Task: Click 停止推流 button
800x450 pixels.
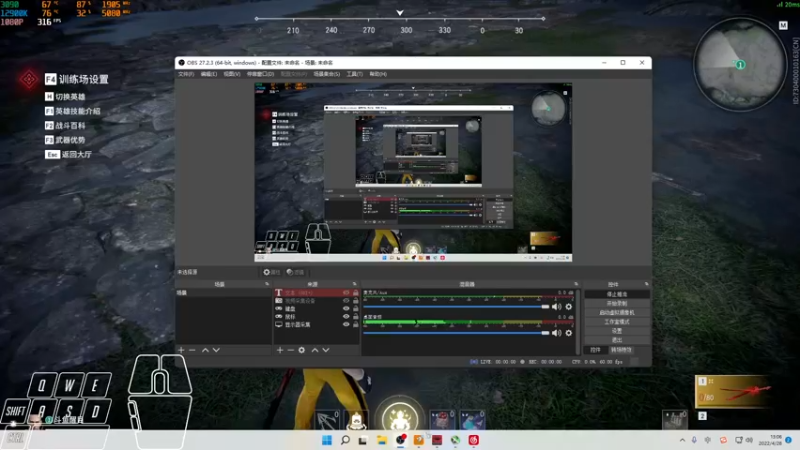Action: (x=617, y=294)
